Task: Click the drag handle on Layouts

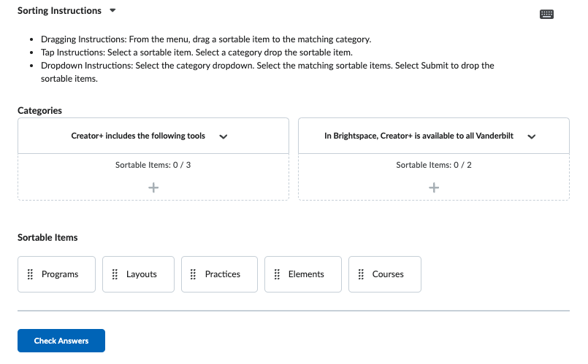Action: click(115, 274)
